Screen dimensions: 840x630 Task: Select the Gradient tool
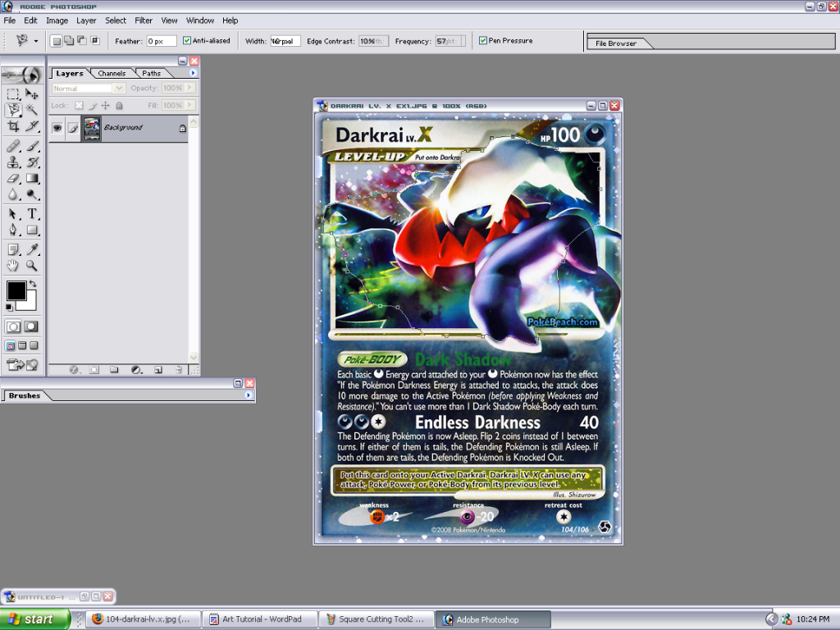(x=32, y=178)
